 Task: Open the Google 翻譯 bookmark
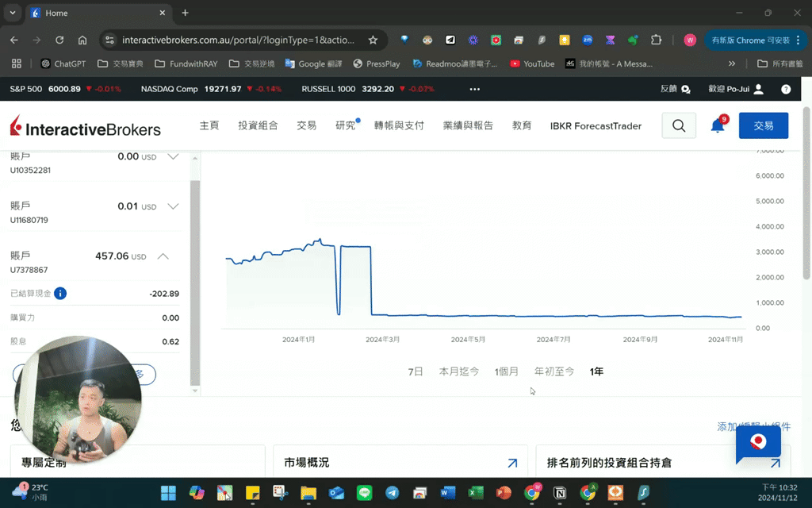tap(313, 63)
